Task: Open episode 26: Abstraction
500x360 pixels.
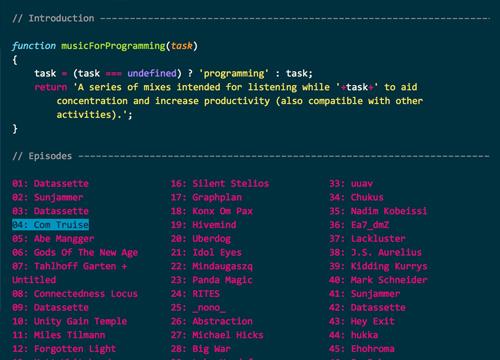Action: tap(212, 321)
